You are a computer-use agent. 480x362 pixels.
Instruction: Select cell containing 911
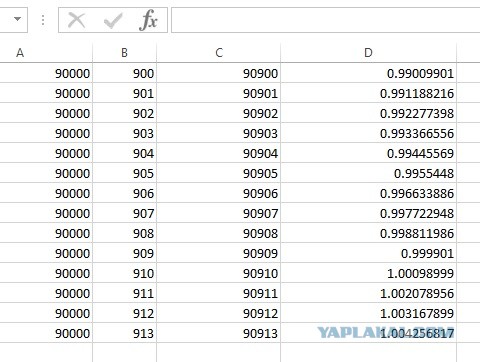tap(124, 293)
